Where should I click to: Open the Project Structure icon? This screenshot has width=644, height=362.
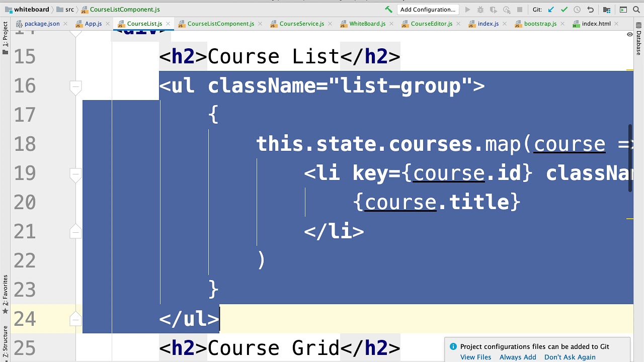607,10
